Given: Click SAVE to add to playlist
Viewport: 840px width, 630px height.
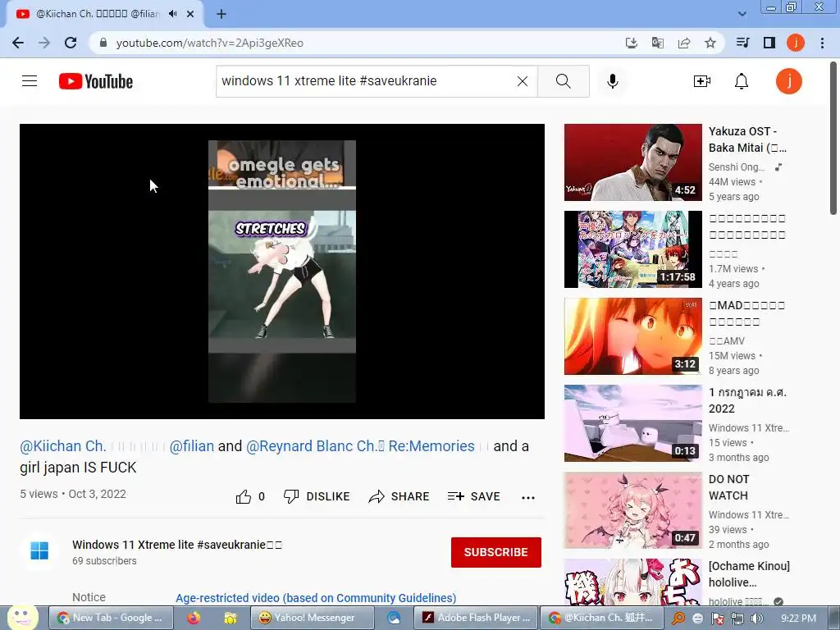Looking at the screenshot, I should pos(473,496).
